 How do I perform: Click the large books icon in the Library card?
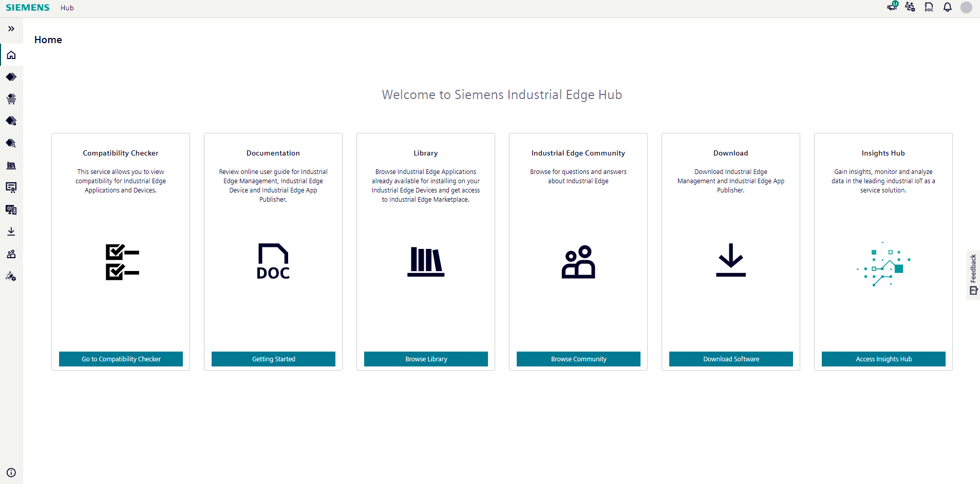426,262
